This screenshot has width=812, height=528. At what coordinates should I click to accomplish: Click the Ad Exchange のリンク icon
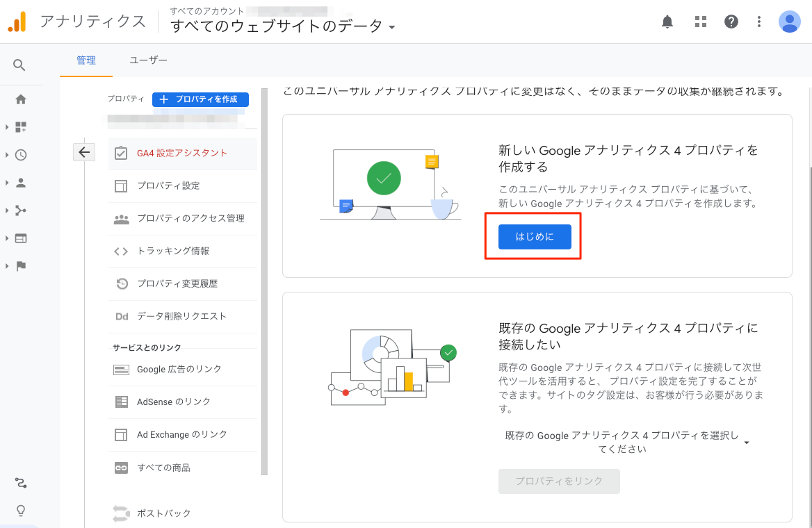(x=121, y=435)
